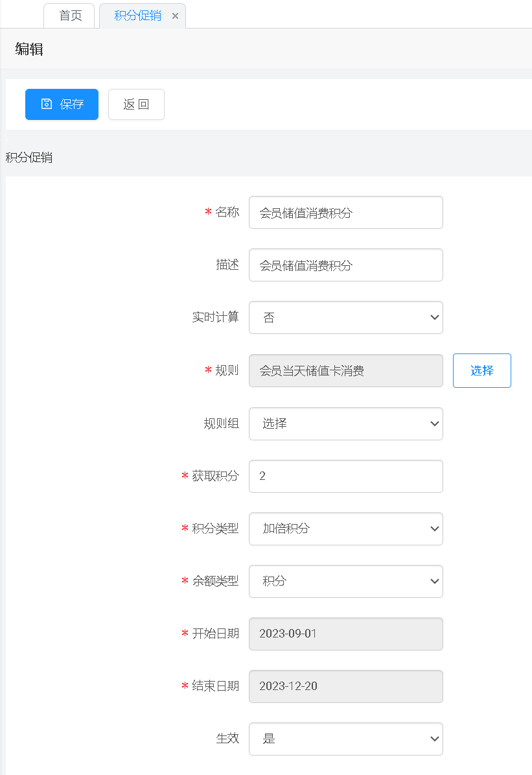Viewport: 532px width, 775px height.
Task: Click the 生效 label
Action: click(x=227, y=739)
